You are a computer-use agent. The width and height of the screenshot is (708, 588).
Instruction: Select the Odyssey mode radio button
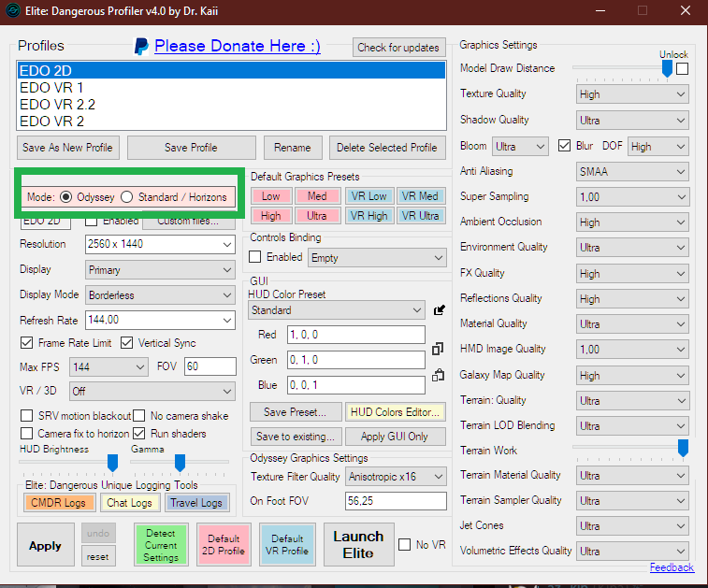(x=65, y=197)
